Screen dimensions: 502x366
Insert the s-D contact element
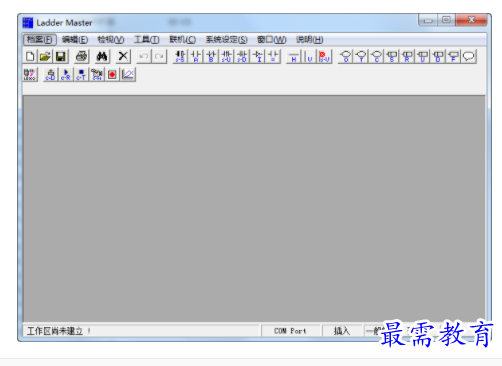tap(242, 56)
